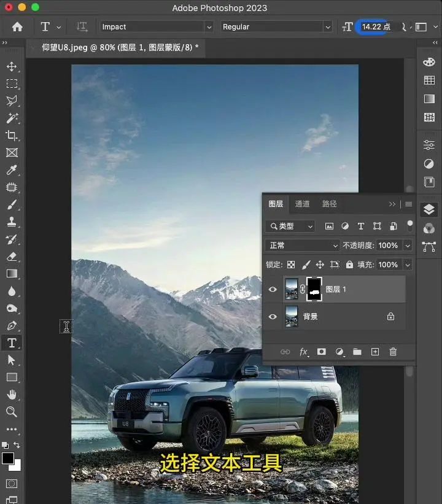Select the Crop tool

click(12, 135)
